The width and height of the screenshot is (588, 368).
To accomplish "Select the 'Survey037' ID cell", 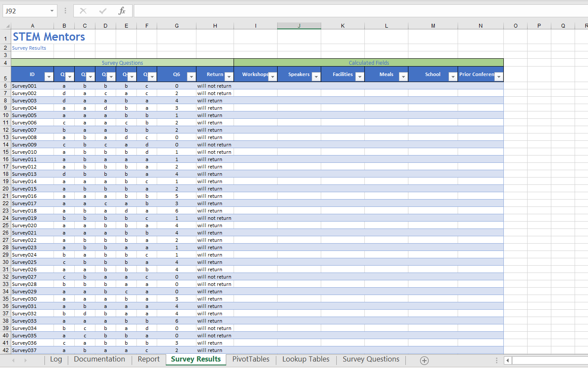I will pos(32,350).
